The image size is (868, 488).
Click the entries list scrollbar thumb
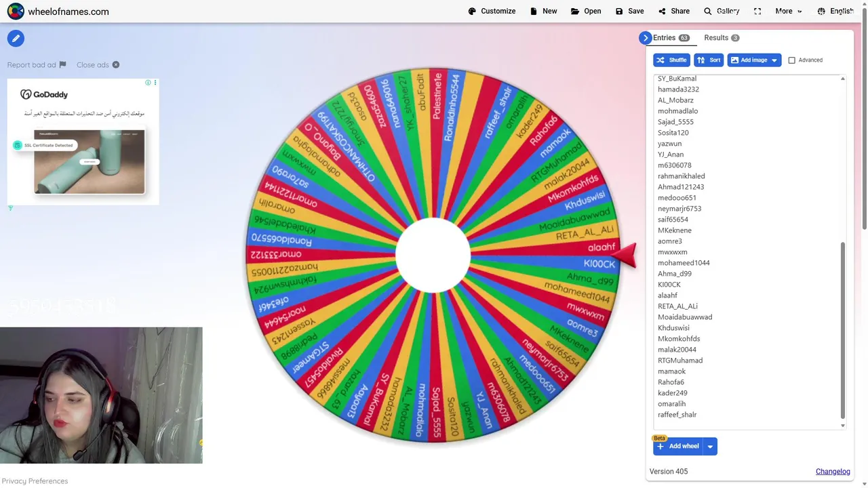843,330
